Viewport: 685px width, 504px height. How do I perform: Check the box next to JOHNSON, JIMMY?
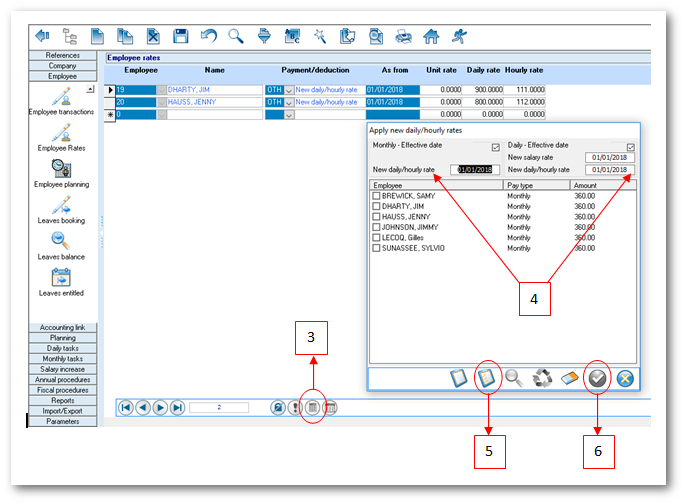tap(376, 227)
